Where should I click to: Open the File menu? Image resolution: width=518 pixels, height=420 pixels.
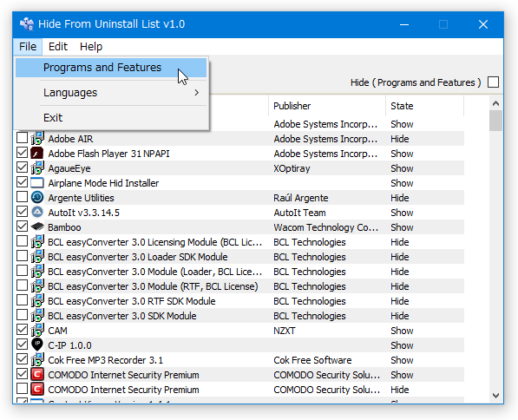28,47
